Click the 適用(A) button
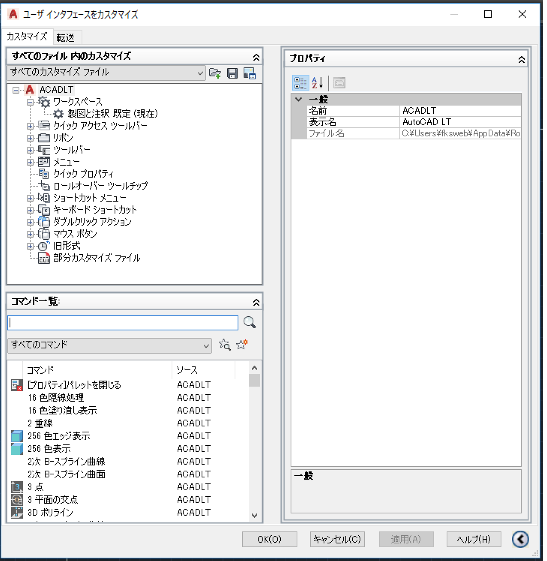 pyautogui.click(x=406, y=539)
